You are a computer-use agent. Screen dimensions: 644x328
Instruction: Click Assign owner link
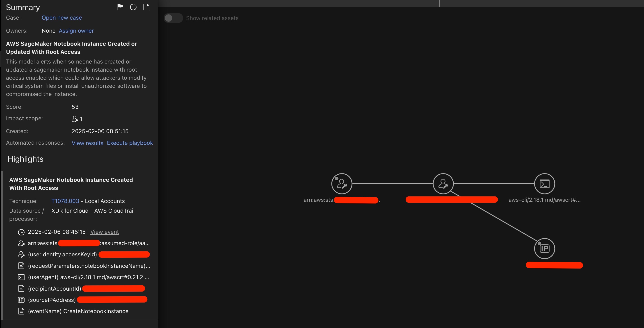coord(76,31)
